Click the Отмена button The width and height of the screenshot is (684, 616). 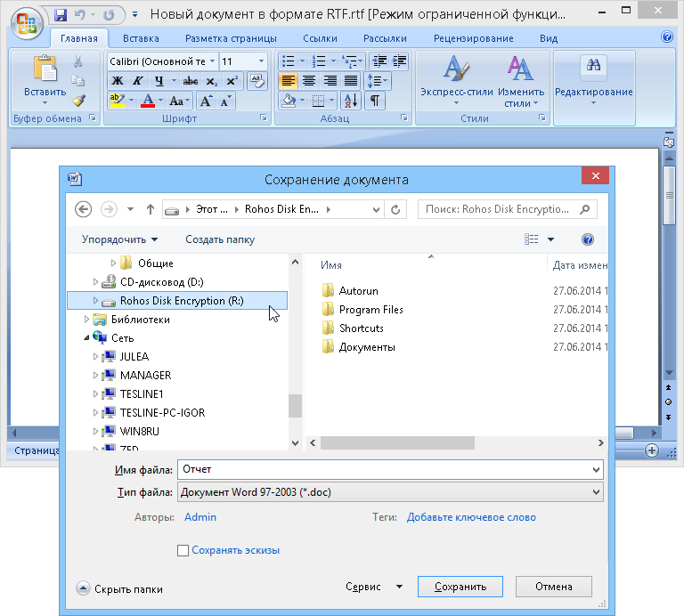point(554,587)
